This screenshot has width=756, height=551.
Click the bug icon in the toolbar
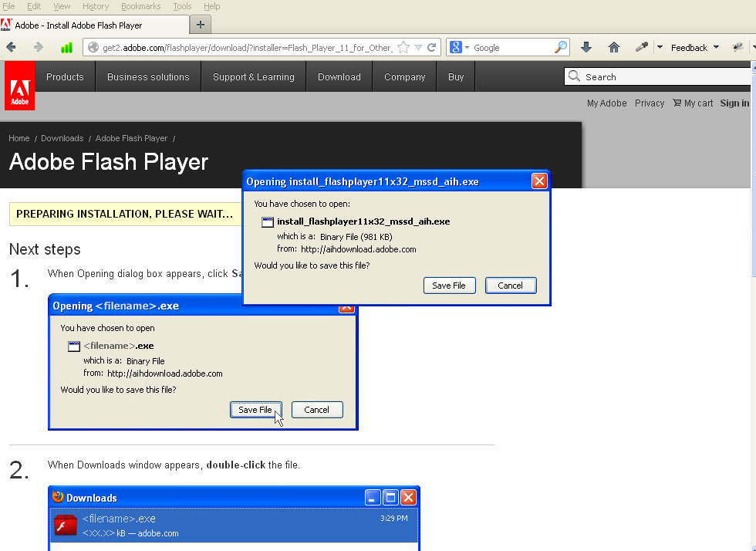coord(737,47)
